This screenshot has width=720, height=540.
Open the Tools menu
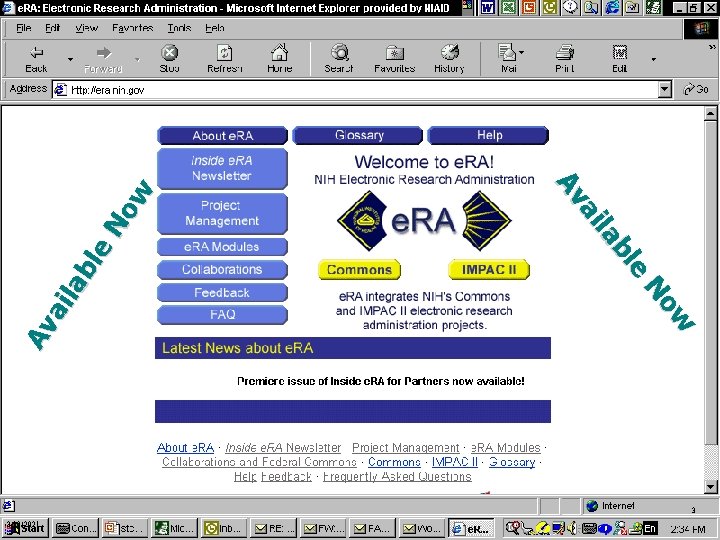point(179,28)
